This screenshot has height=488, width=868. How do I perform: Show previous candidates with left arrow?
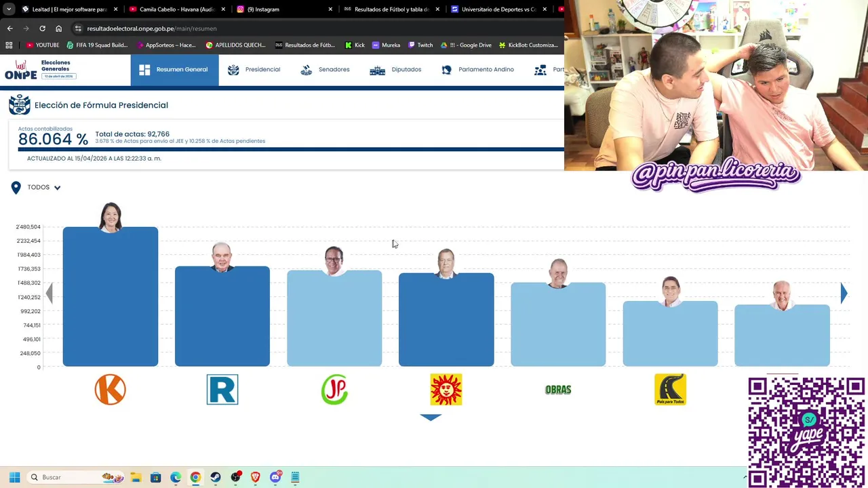click(x=49, y=293)
